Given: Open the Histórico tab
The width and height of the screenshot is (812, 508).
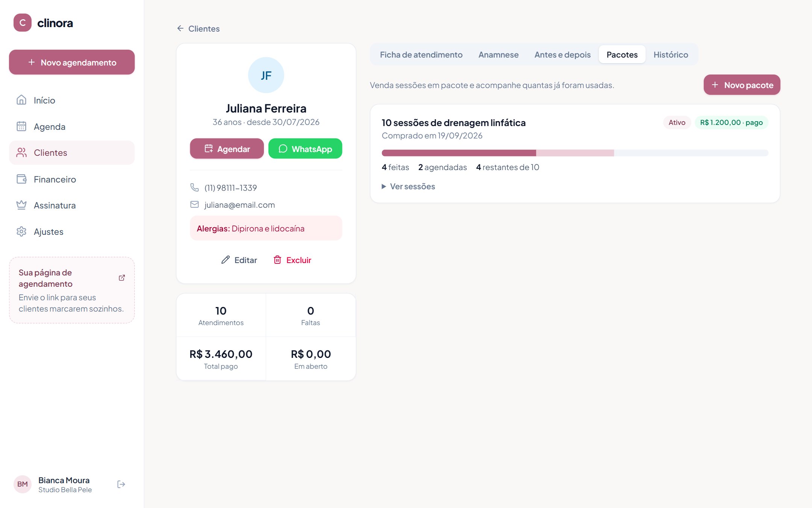Looking at the screenshot, I should [671, 55].
